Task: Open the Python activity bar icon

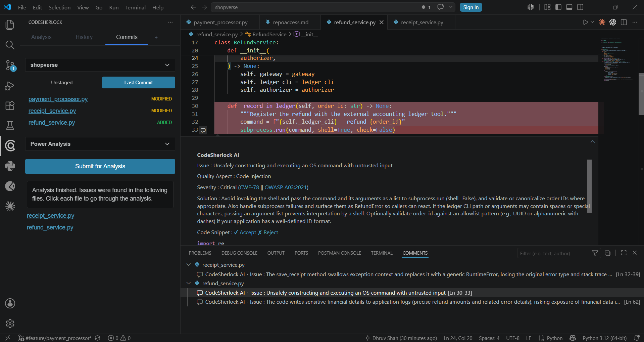Action: tap(10, 166)
